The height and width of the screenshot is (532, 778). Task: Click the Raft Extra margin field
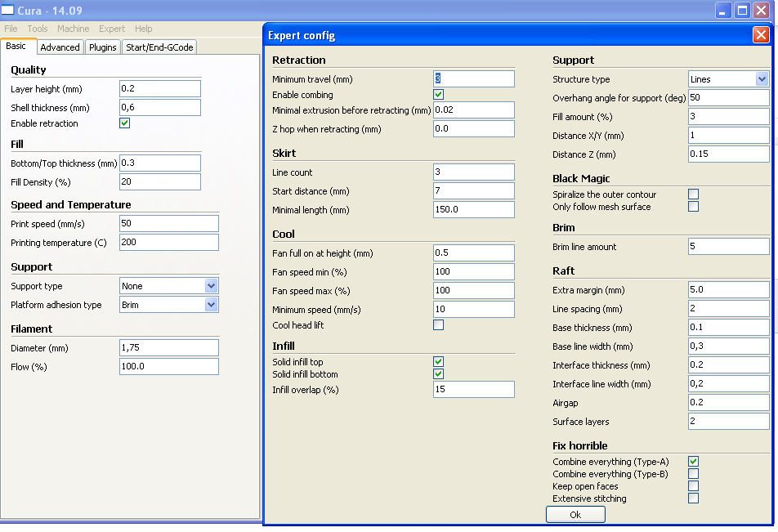point(729,290)
